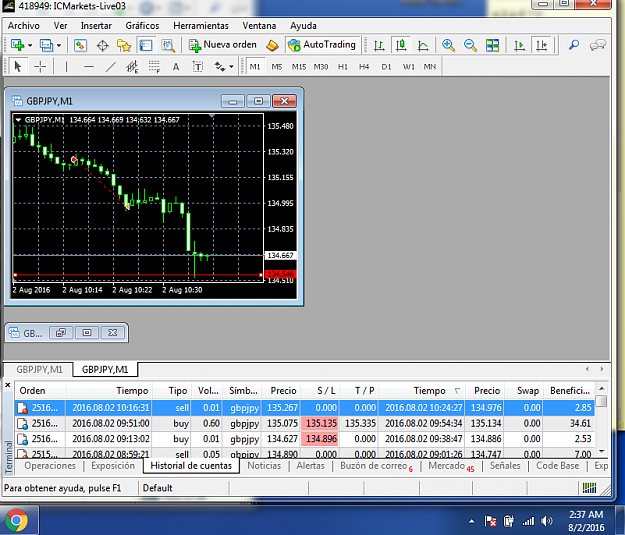This screenshot has width=625, height=535.
Task: Open the volume speaker tray icon
Action: pyautogui.click(x=547, y=521)
